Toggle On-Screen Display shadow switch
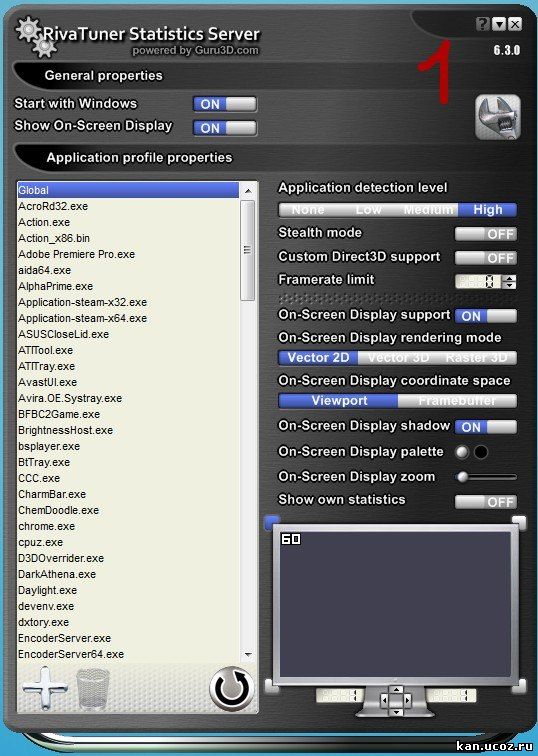This screenshot has width=538, height=756. coord(485,427)
